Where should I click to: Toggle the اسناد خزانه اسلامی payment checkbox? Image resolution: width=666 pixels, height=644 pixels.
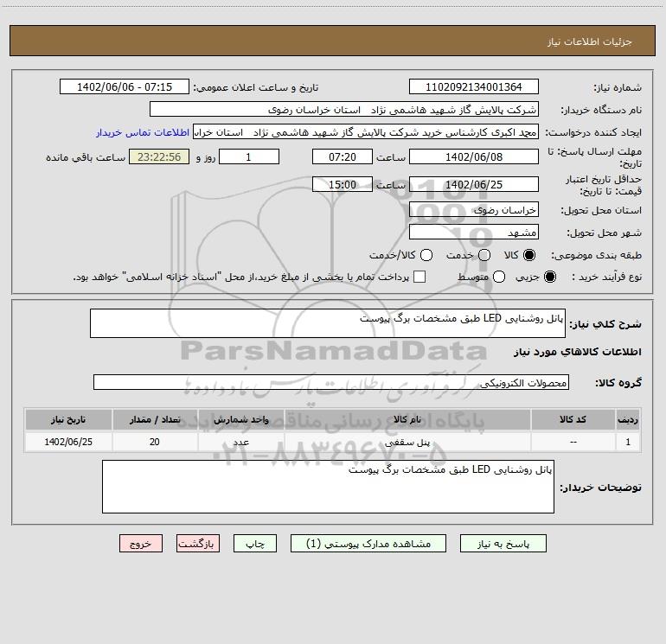(419, 277)
